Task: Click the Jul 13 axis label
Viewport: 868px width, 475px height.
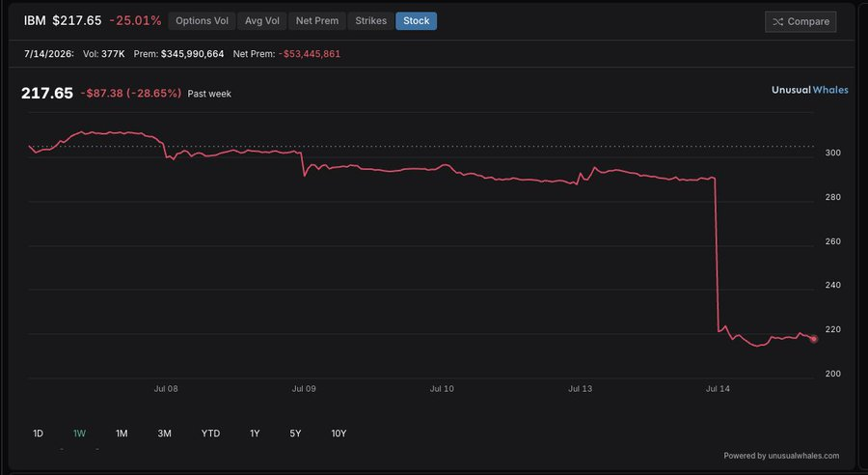Action: point(581,388)
